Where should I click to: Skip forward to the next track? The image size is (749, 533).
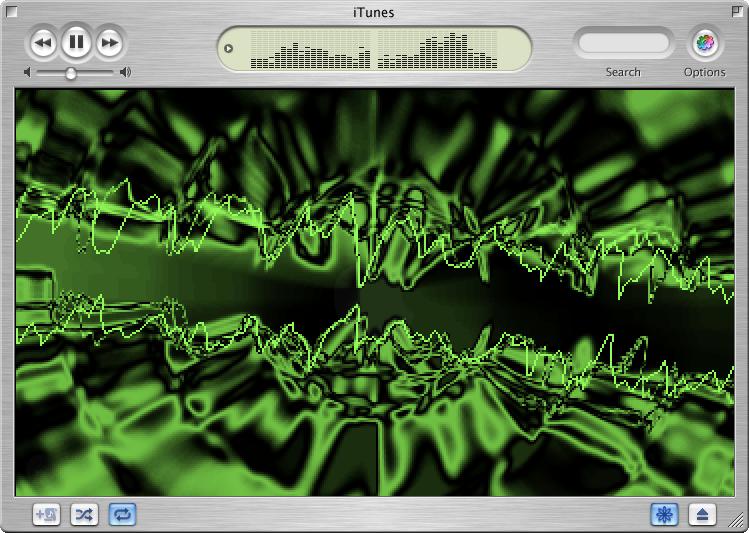110,43
